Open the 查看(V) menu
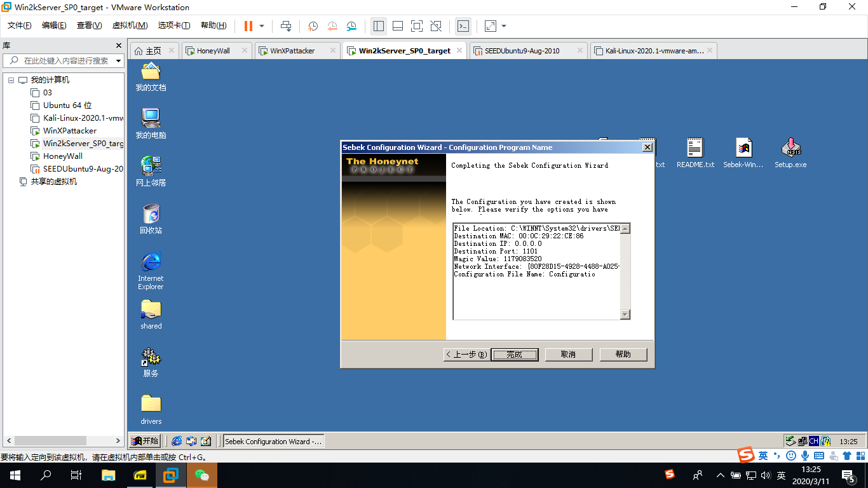The image size is (868, 488). click(89, 25)
